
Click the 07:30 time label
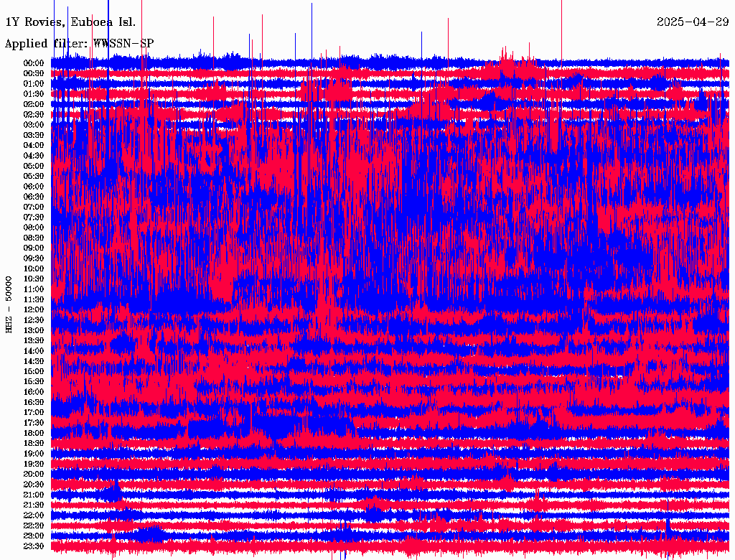(x=34, y=217)
